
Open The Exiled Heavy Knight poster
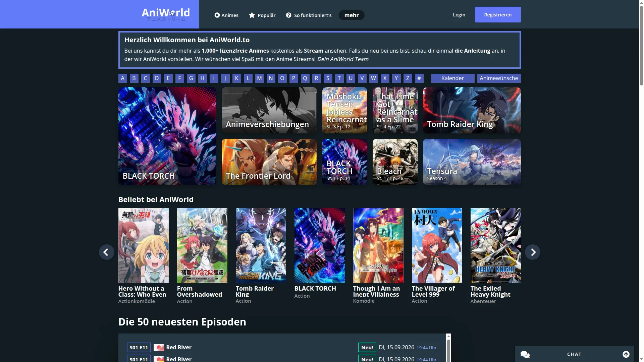[496, 245]
